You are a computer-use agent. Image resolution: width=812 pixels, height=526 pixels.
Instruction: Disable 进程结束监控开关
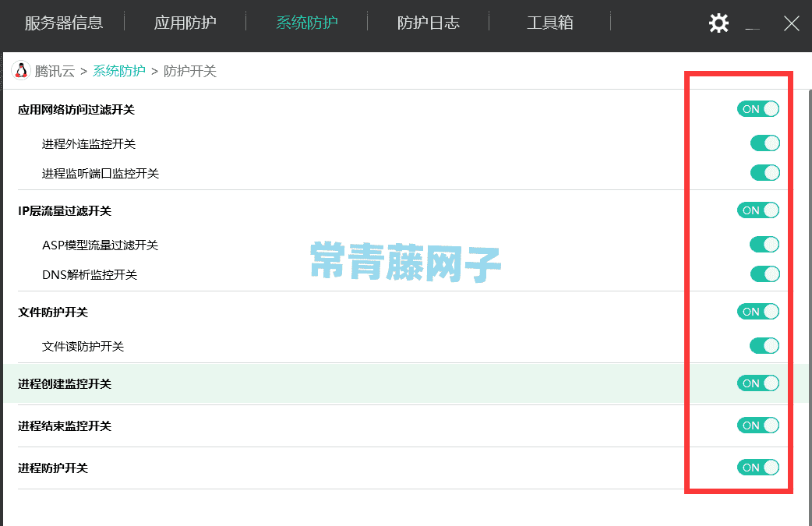[x=758, y=425]
